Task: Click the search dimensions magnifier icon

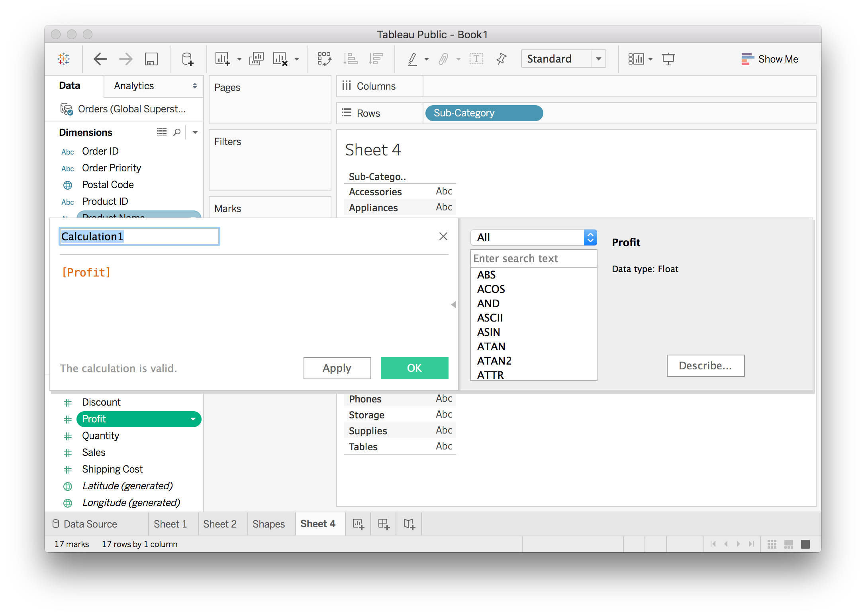Action: [x=177, y=132]
